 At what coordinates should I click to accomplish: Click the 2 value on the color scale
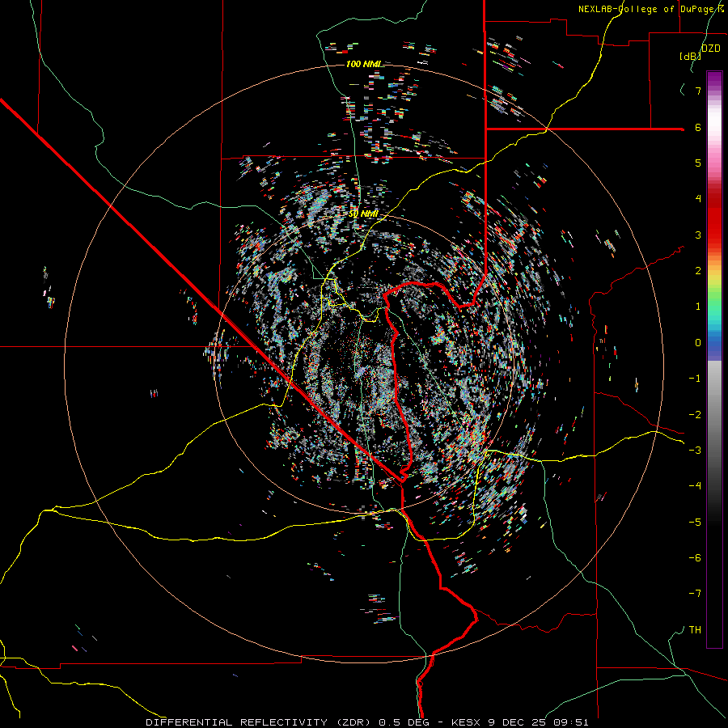698,271
